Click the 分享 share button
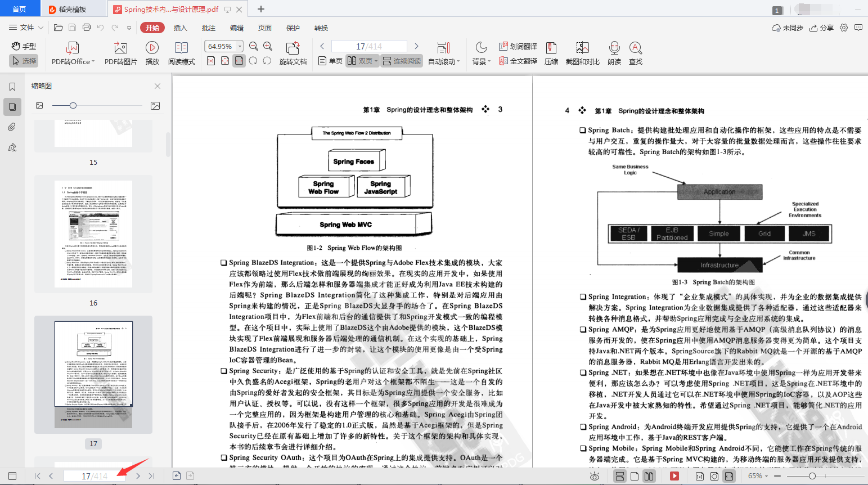Image resolution: width=868 pixels, height=485 pixels. [821, 28]
